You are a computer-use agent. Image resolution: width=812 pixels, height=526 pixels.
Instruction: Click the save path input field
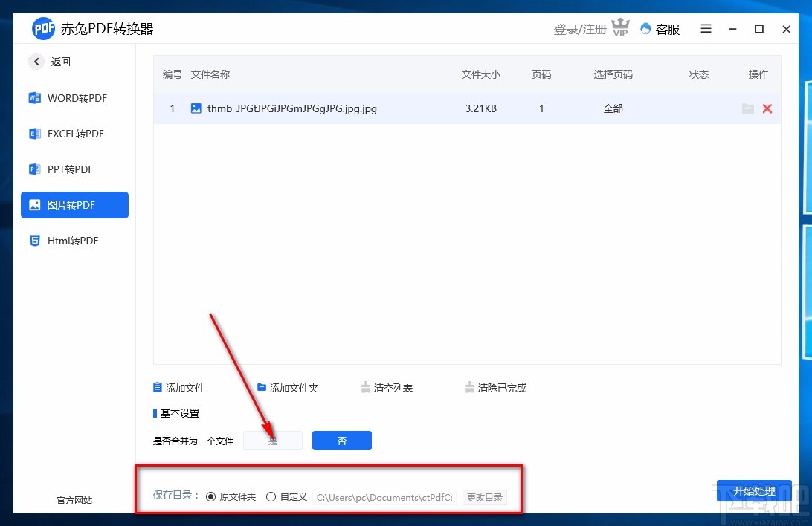click(x=384, y=496)
